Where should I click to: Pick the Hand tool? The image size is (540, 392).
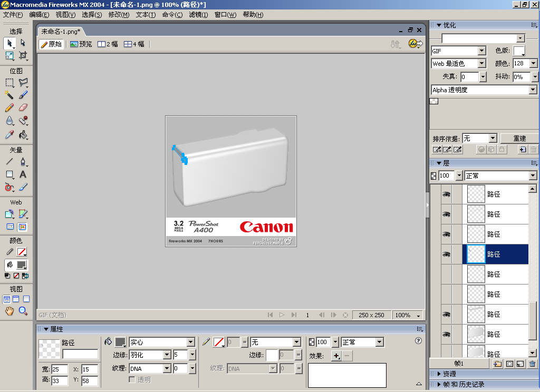9,311
